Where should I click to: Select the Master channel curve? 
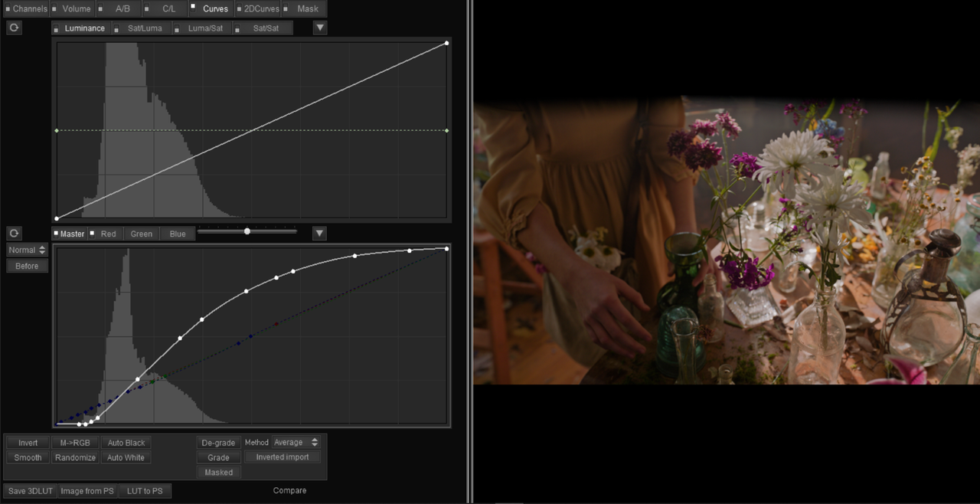coord(69,234)
